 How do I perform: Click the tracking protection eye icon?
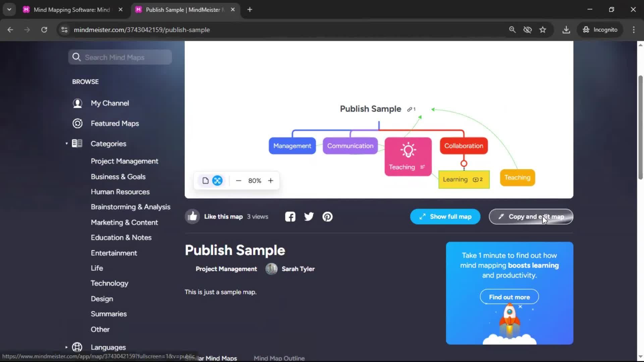527,30
